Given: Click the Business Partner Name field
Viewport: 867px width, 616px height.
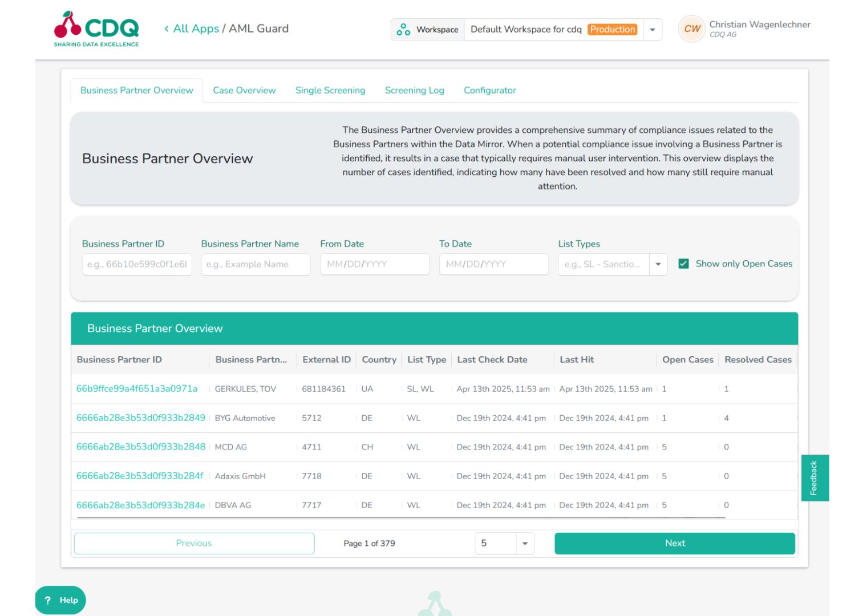Looking at the screenshot, I should [x=256, y=264].
